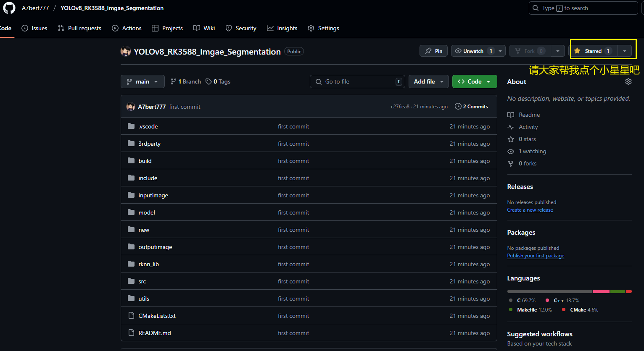
Task: Open the 3rdparty folder
Action: point(149,144)
